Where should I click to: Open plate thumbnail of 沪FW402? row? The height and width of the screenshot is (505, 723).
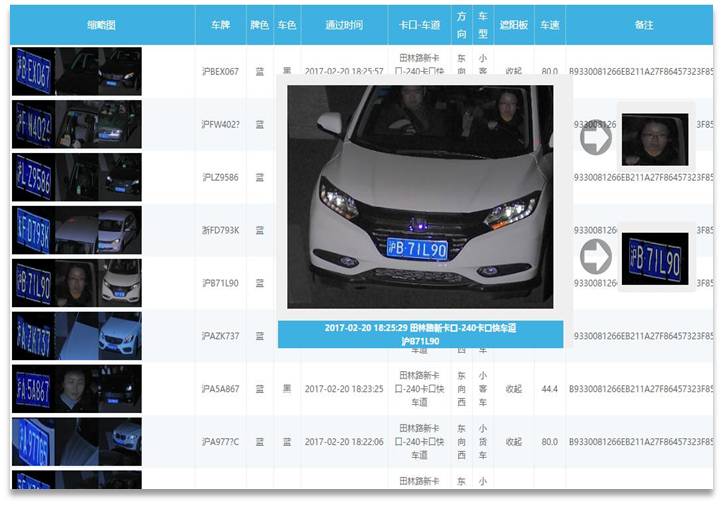pos(33,125)
